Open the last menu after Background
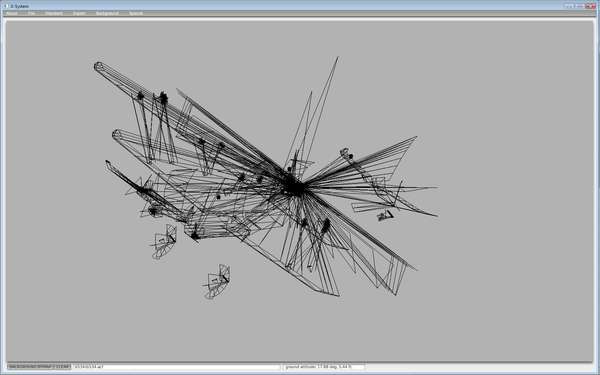The width and height of the screenshot is (600, 375). pyautogui.click(x=136, y=13)
